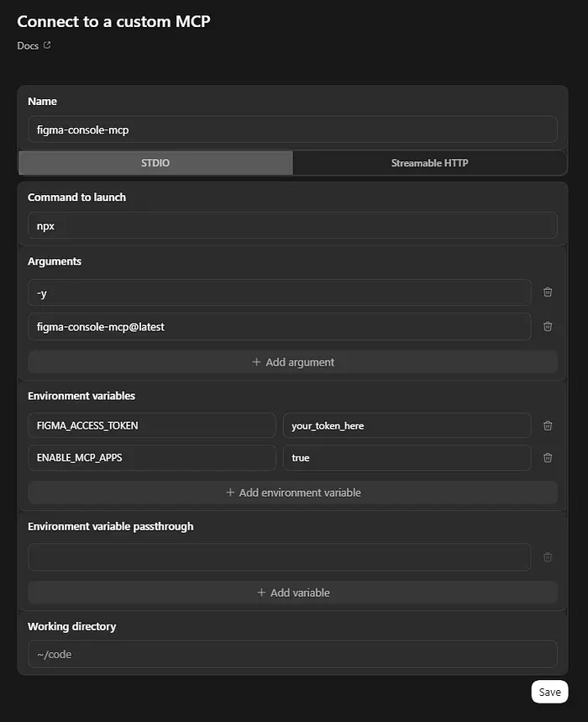Delete the FIGMA_ACCESS_TOKEN variable via trash icon

pyautogui.click(x=548, y=425)
